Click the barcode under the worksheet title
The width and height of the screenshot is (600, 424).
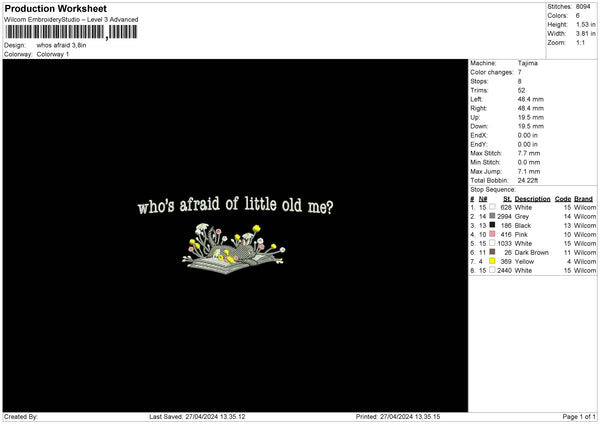pyautogui.click(x=71, y=32)
